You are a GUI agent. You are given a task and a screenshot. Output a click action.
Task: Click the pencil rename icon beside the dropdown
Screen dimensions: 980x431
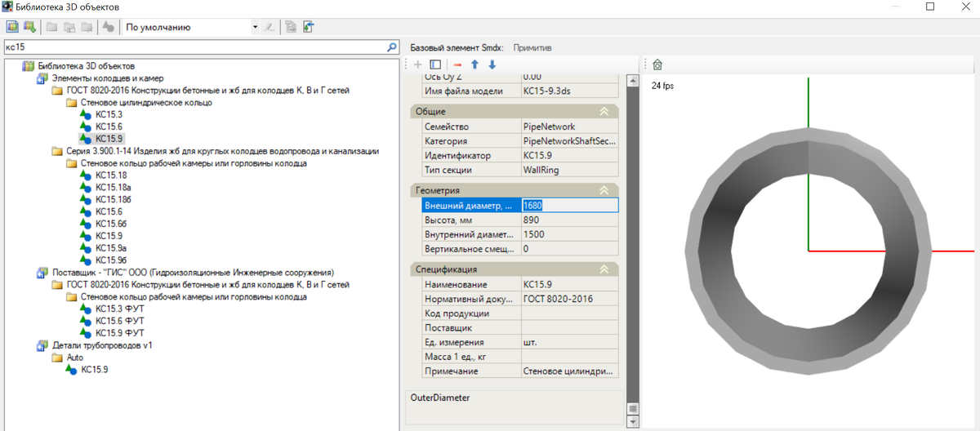tap(268, 27)
